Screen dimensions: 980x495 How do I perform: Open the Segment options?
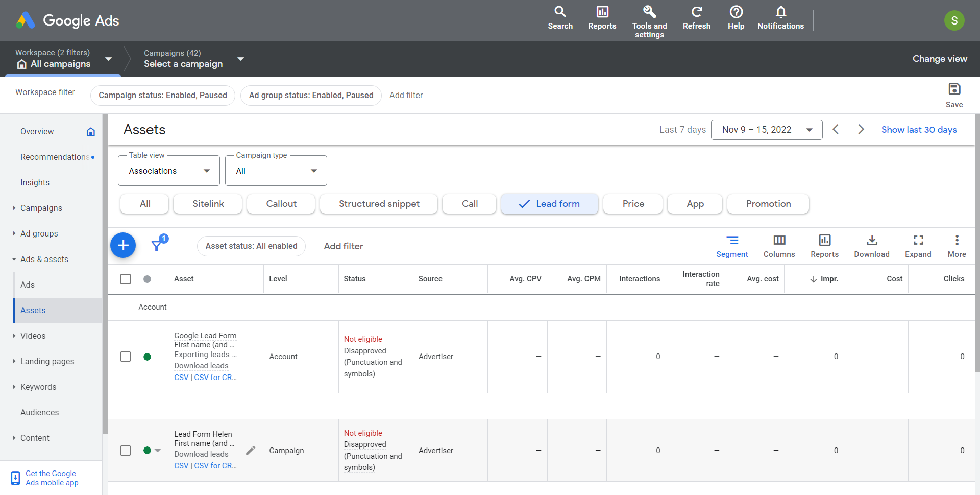(x=732, y=246)
